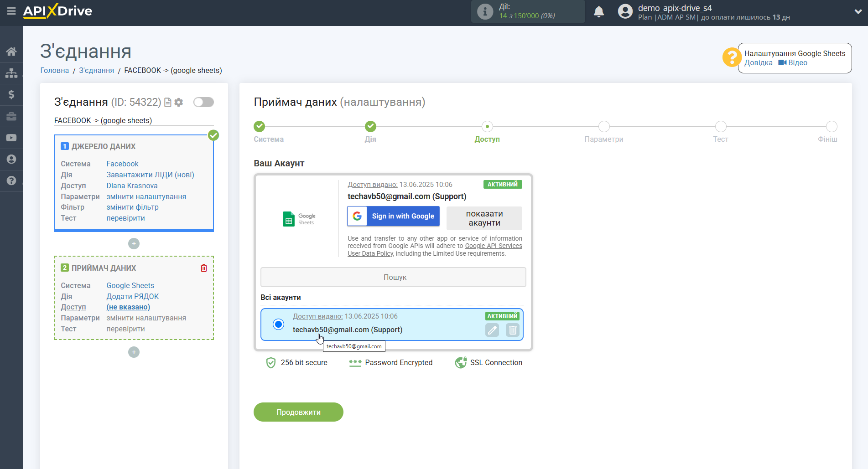The image size is (868, 469).
Task: Open the Google Sheets system link
Action: [x=130, y=285]
